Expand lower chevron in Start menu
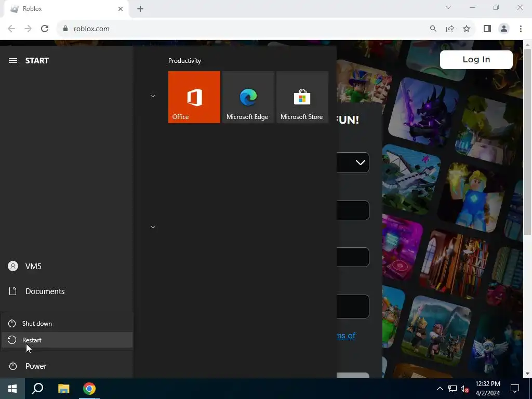This screenshot has width=532, height=399. (153, 227)
